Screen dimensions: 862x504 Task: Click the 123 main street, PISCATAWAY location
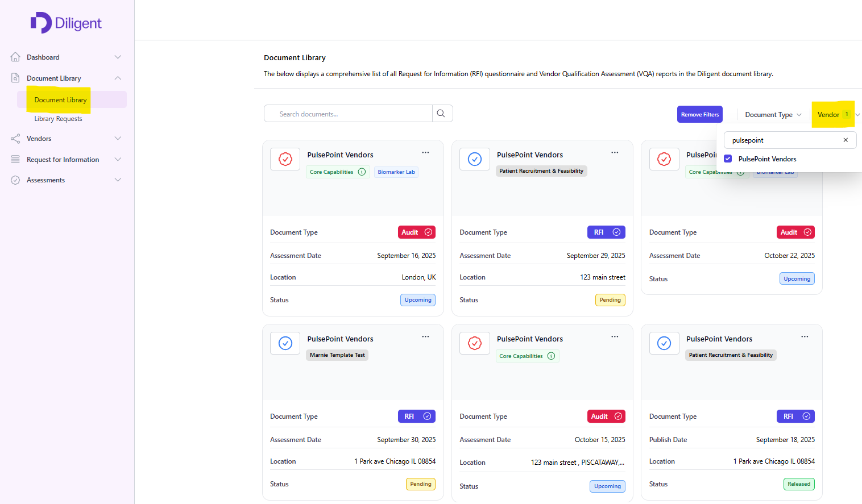click(578, 463)
